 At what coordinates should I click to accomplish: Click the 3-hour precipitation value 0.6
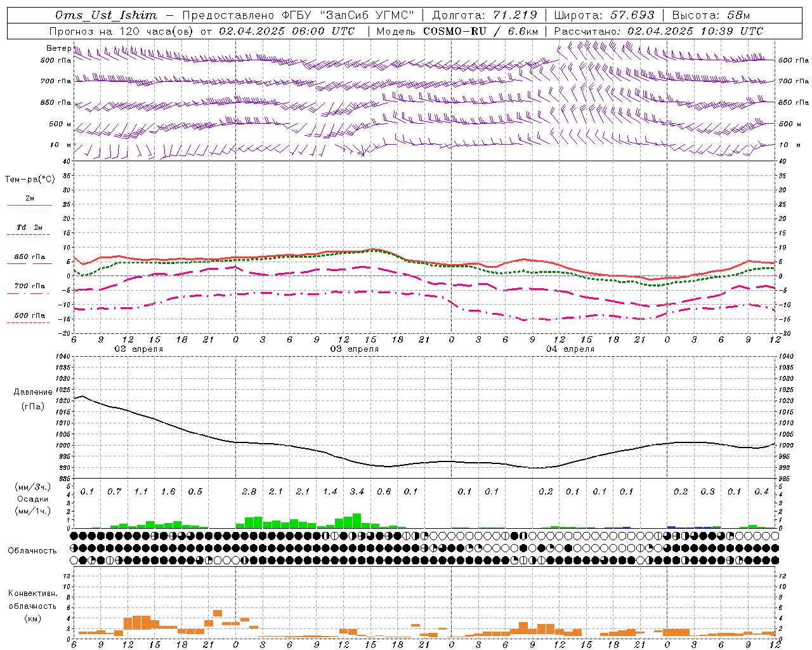384,491
